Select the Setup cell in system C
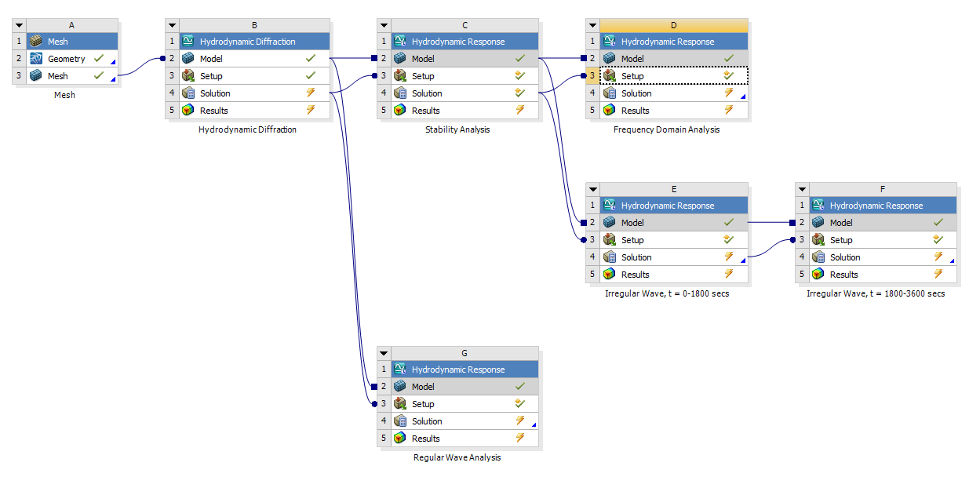 pos(465,76)
